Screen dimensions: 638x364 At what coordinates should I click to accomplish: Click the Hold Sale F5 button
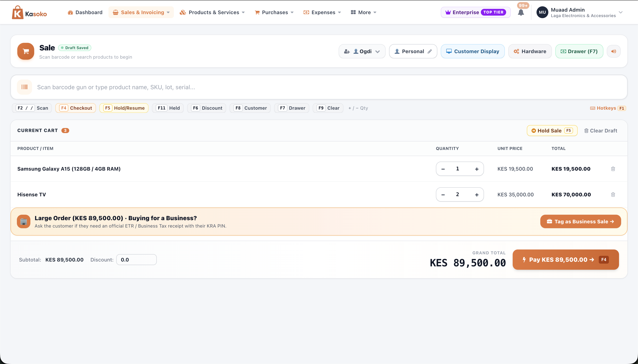552,131
